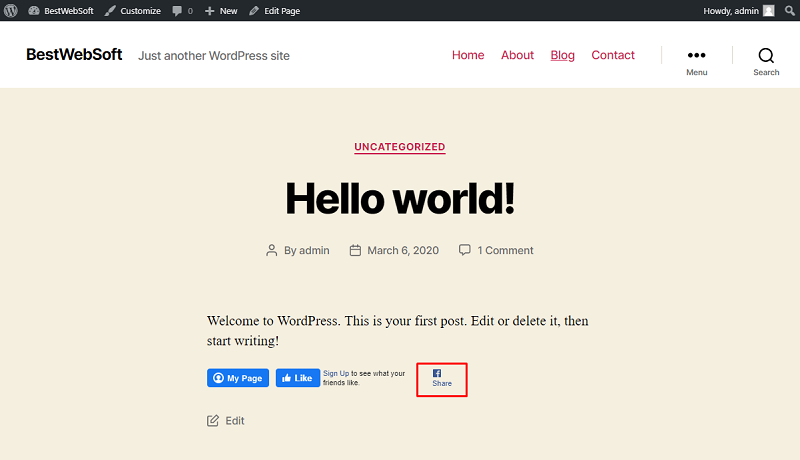Open the site Search toggle
800x460 pixels.
tap(766, 62)
